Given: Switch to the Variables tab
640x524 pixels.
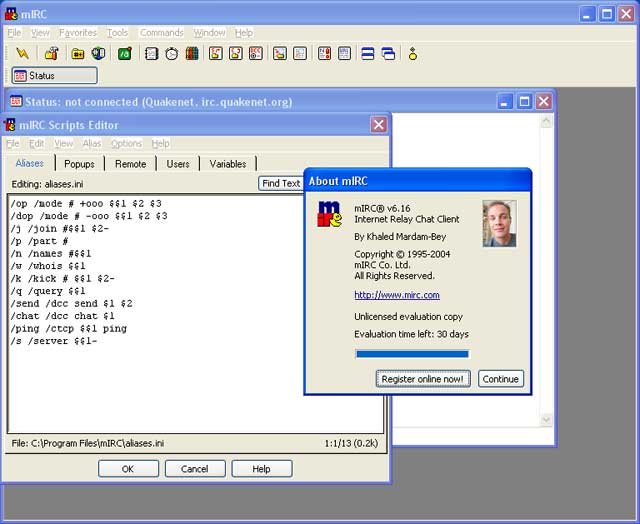Looking at the screenshot, I should [228, 164].
